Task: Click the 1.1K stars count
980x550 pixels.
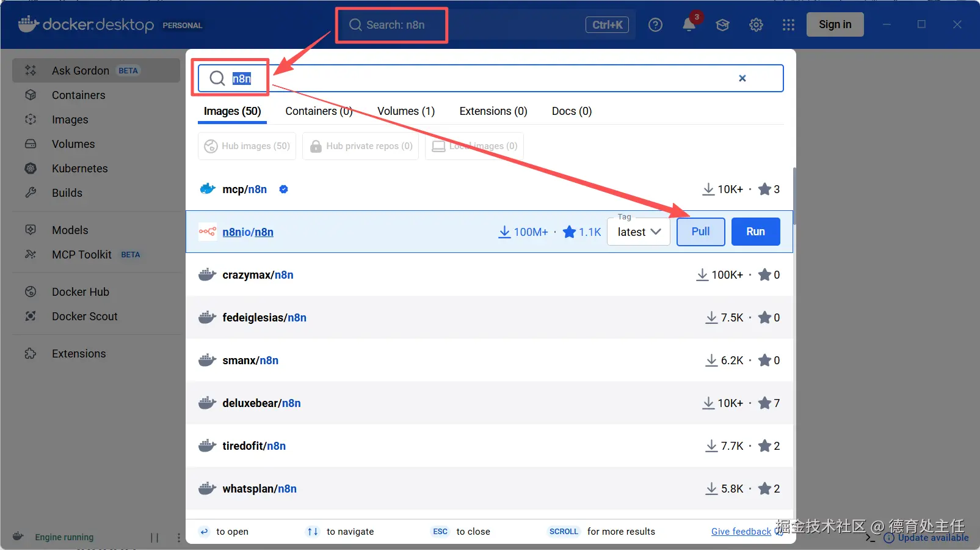Action: pyautogui.click(x=582, y=232)
